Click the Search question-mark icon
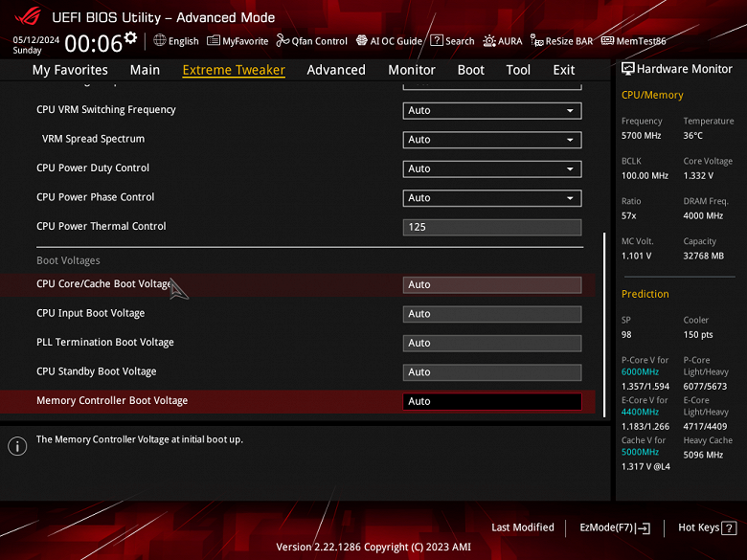Screen dimensions: 747x560 coord(437,40)
